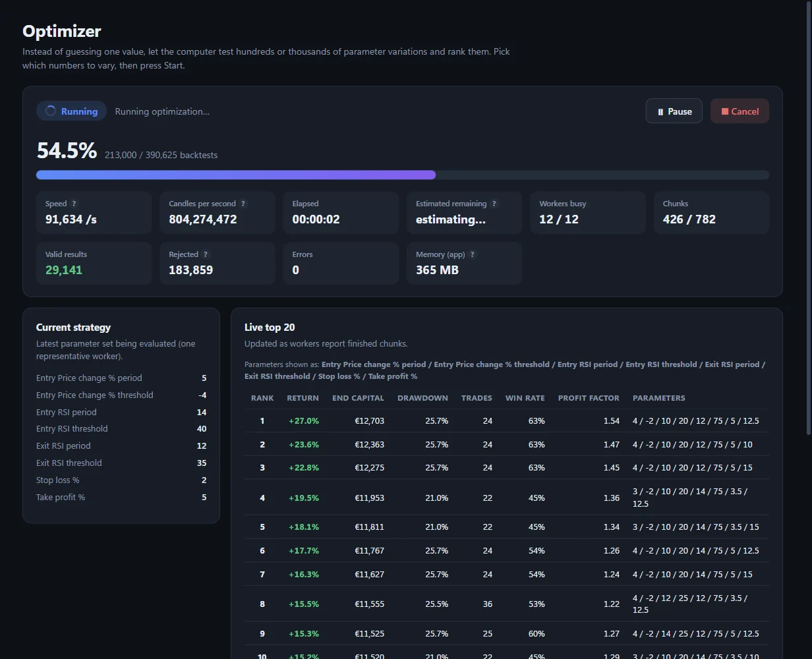Screen dimensions: 812x659
Task: Click the Candles per second help icon
Action: point(243,204)
